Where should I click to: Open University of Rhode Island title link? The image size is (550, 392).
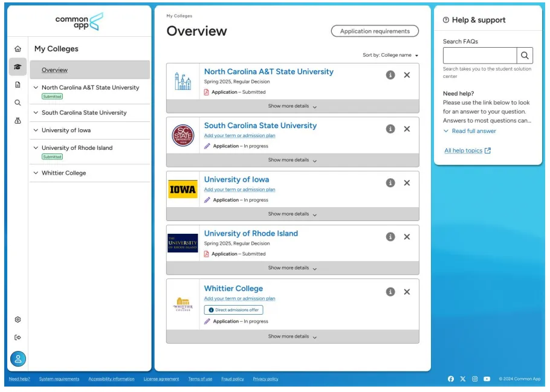click(251, 234)
